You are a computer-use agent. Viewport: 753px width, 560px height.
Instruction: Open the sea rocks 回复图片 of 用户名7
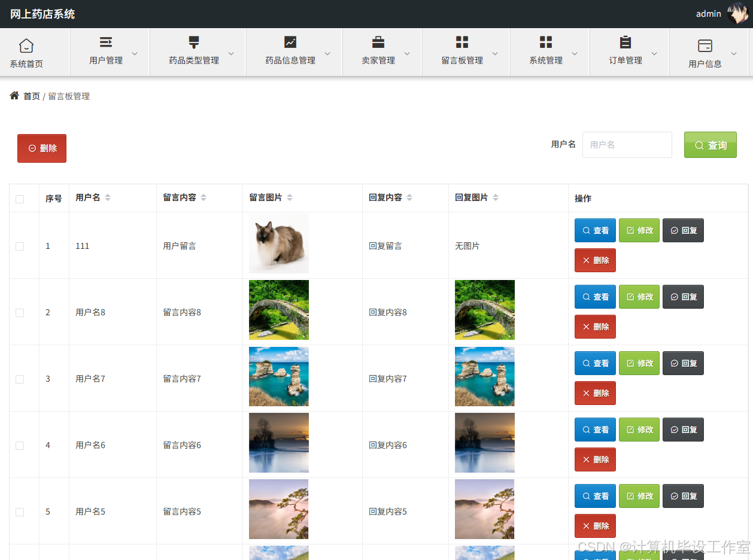pos(485,376)
